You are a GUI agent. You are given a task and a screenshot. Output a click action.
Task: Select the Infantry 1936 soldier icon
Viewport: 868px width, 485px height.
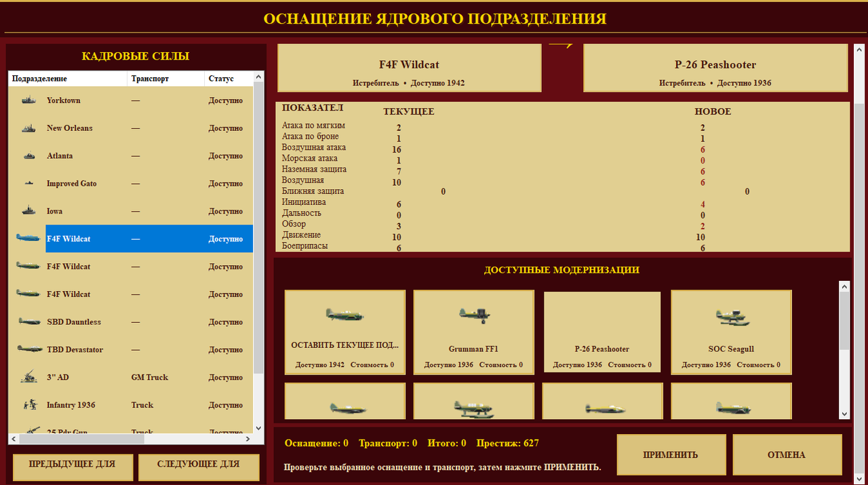[x=28, y=405]
